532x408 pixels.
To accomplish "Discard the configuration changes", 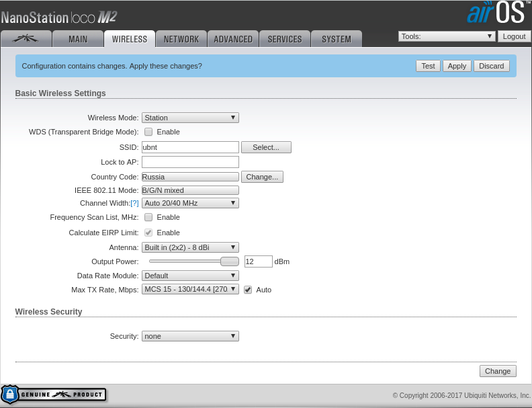I will (492, 66).
